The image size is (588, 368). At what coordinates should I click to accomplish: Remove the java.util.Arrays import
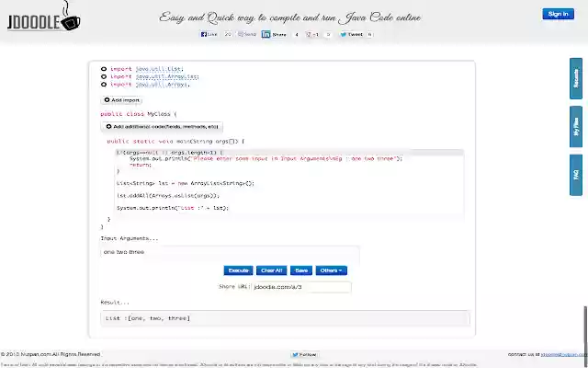tap(104, 85)
